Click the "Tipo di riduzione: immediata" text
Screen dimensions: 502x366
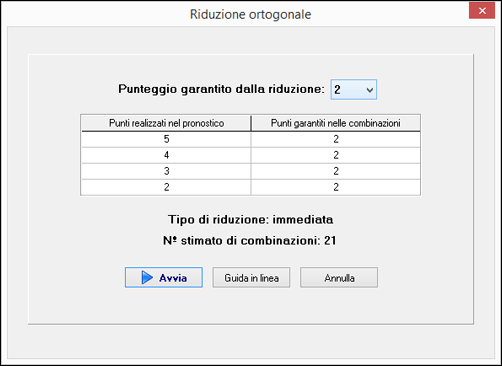point(250,220)
